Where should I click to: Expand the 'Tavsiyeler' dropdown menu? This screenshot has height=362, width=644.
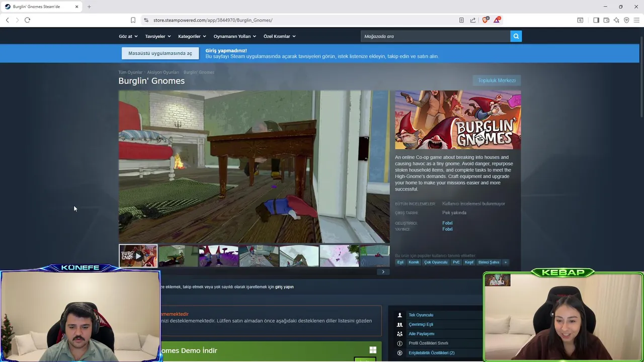click(x=157, y=36)
